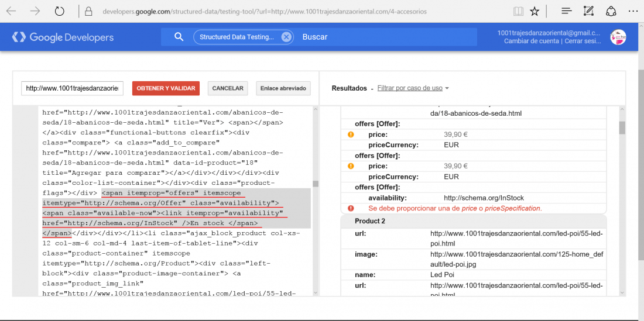Click the CANCELAR button
This screenshot has width=644, height=321.
[x=228, y=88]
